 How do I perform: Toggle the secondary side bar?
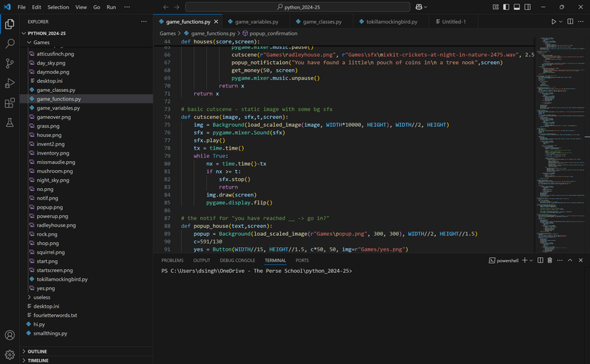526,7
